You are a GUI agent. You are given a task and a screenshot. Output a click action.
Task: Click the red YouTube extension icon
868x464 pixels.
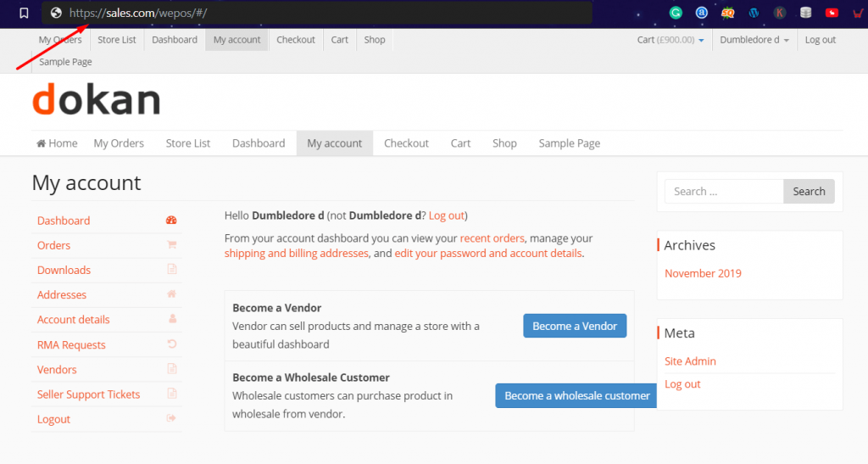pyautogui.click(x=832, y=13)
